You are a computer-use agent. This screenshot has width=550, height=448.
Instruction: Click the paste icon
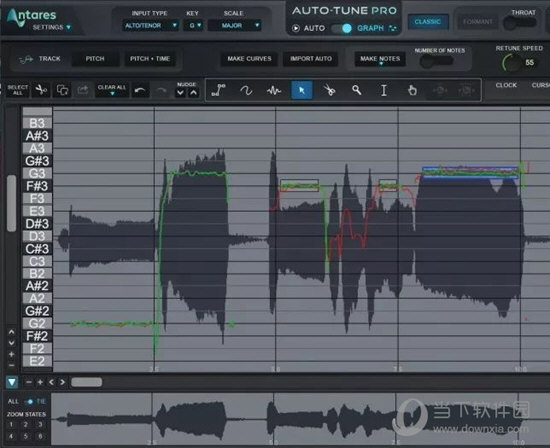pyautogui.click(x=83, y=90)
